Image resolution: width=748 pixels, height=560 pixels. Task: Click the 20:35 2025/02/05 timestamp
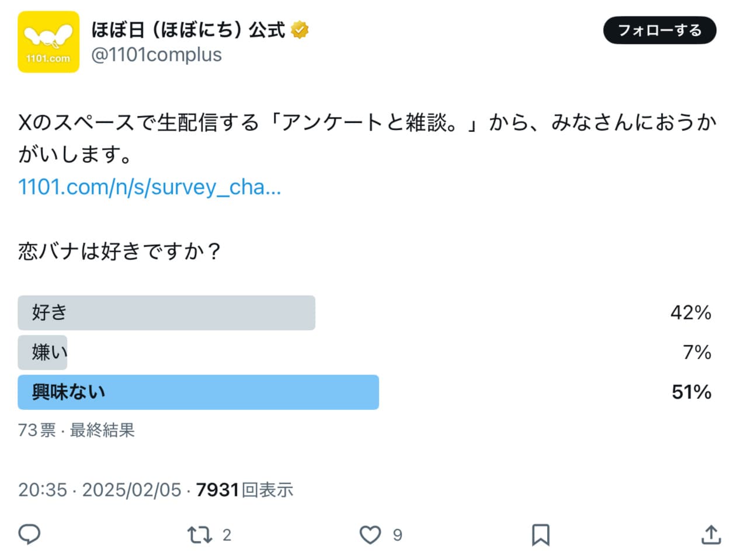(x=100, y=489)
